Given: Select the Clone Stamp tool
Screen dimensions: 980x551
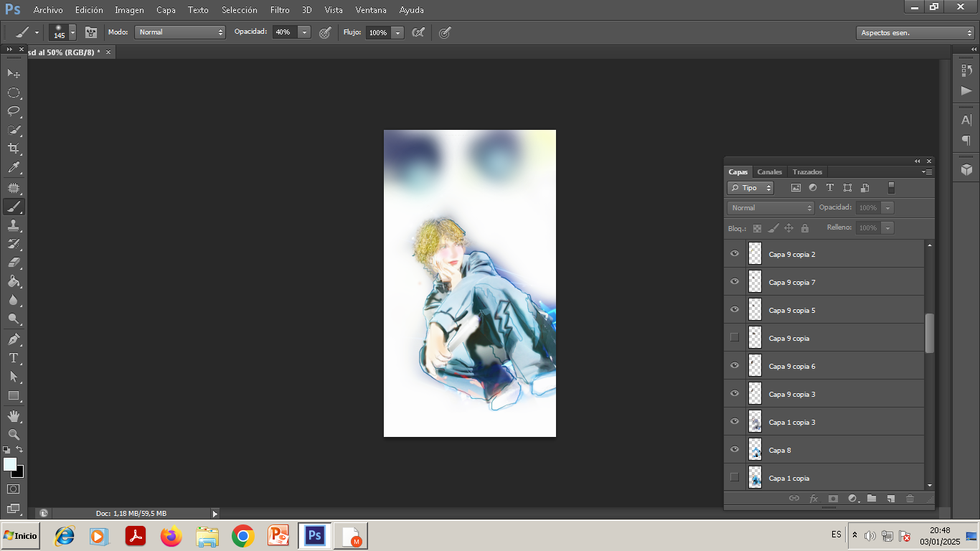Looking at the screenshot, I should [14, 225].
